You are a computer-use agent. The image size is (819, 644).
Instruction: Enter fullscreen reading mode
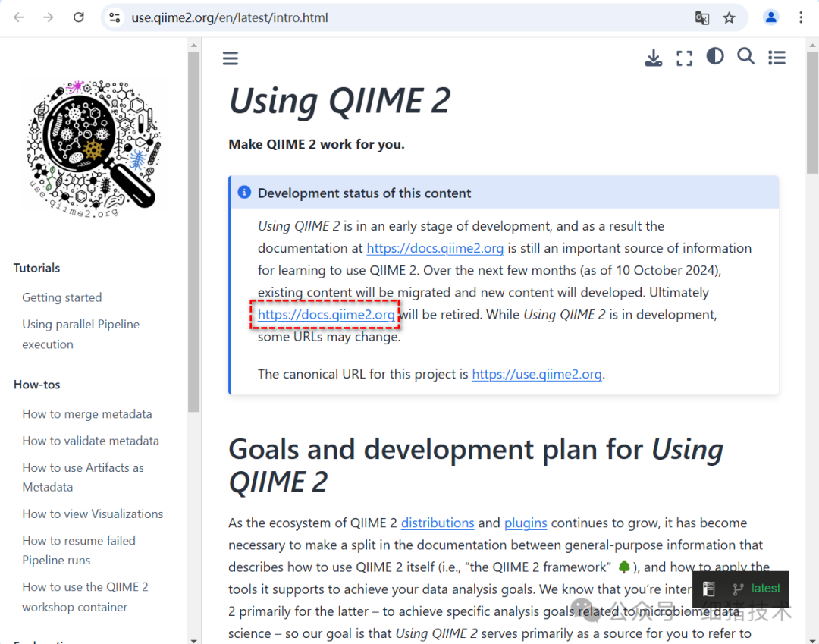pos(684,57)
